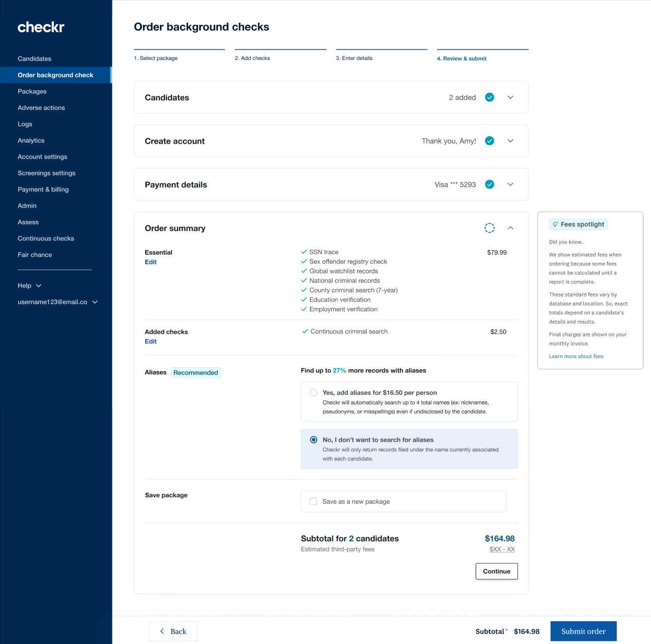Click the Order summary pending dashed circle icon
651x644 pixels.
click(x=490, y=228)
